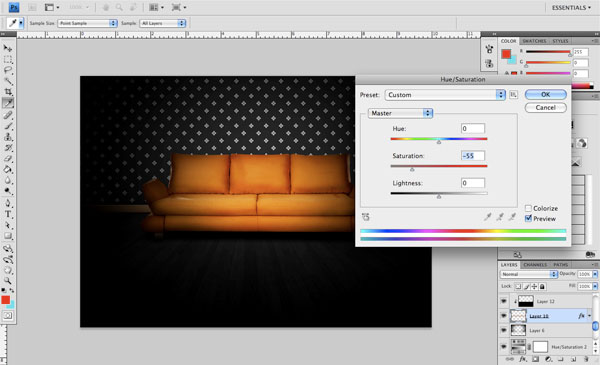Open Sample Size Point Sample dropdown
The height and width of the screenshot is (365, 600).
click(x=87, y=23)
